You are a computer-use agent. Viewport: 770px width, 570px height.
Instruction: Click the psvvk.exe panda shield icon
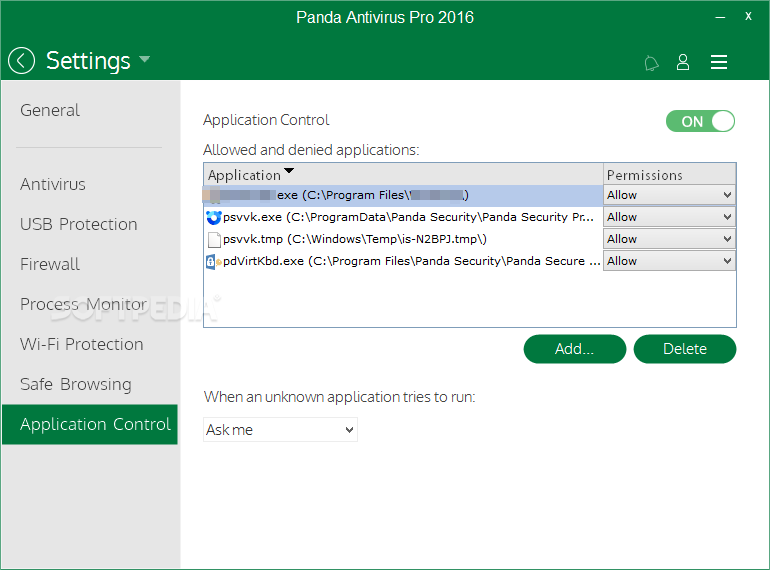pos(214,217)
